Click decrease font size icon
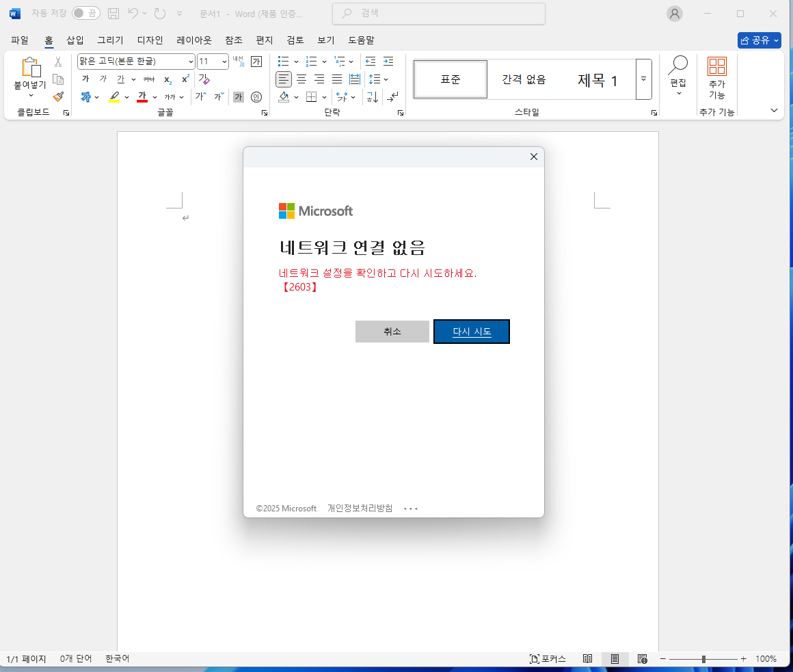 pyautogui.click(x=219, y=96)
